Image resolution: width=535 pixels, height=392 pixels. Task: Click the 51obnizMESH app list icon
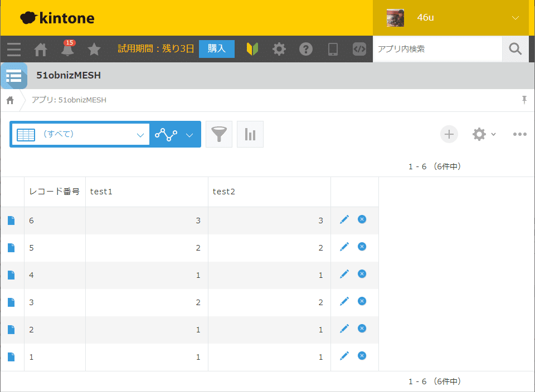13,76
